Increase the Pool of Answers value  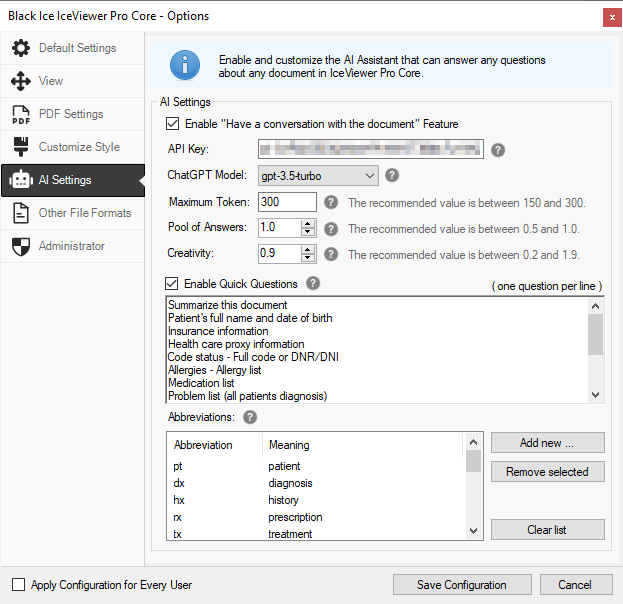[x=309, y=223]
